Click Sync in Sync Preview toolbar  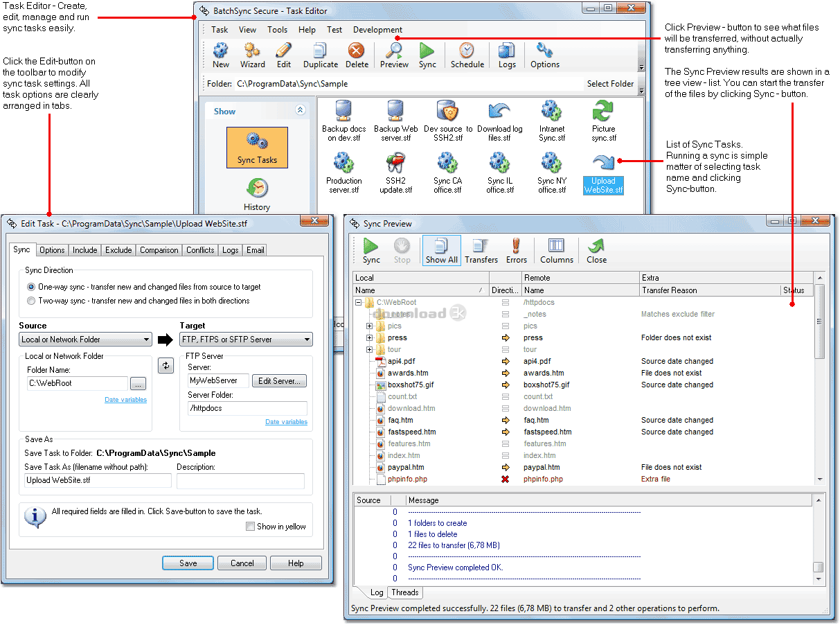[x=372, y=251]
